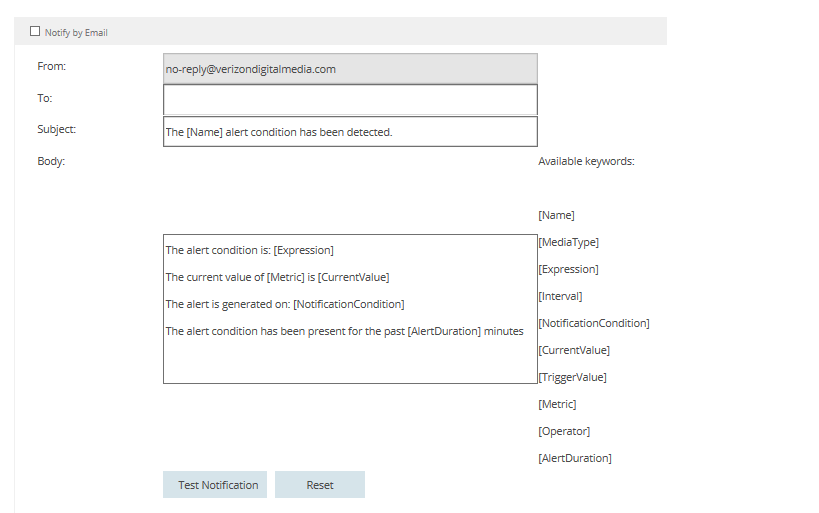The image size is (819, 513).
Task: Send a Test Notification
Action: [215, 485]
